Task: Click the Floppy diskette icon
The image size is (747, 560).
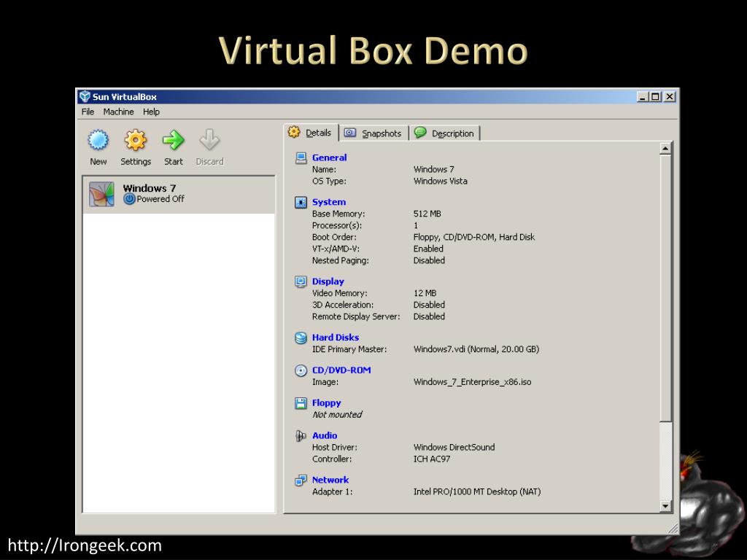Action: pos(301,403)
